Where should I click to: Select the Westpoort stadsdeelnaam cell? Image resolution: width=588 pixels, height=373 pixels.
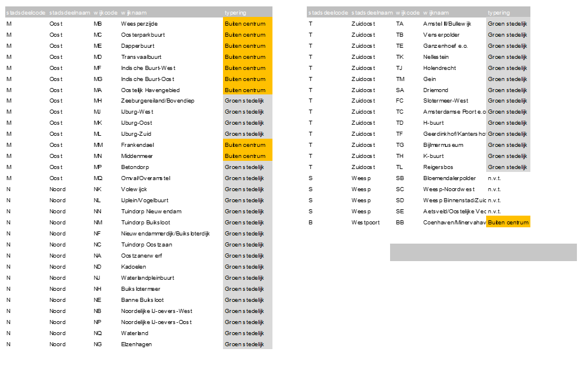pos(365,223)
